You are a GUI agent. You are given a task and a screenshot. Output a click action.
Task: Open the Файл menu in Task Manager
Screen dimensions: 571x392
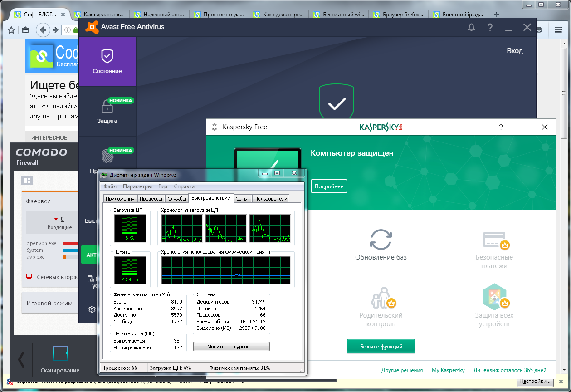[110, 186]
